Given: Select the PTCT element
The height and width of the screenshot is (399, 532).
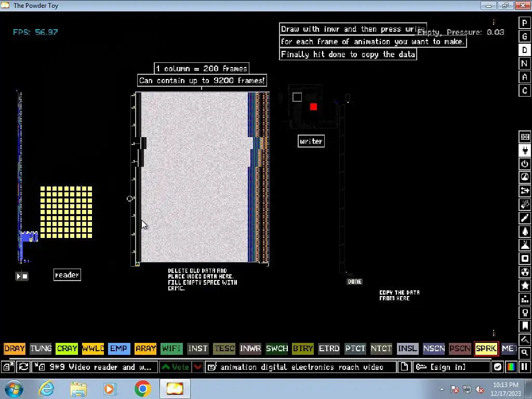Looking at the screenshot, I should pyautogui.click(x=355, y=349).
